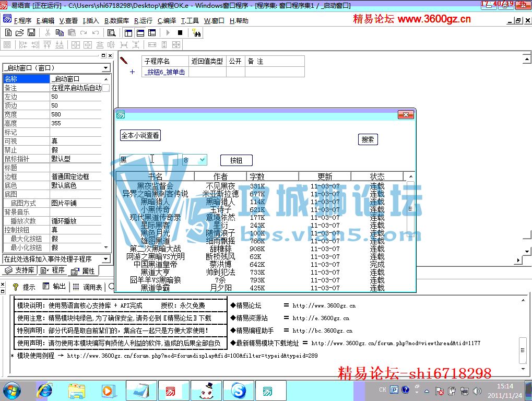Viewport: 532px width, 401px height.
Task: Open help search with the binoculars icon
Action: [196, 33]
